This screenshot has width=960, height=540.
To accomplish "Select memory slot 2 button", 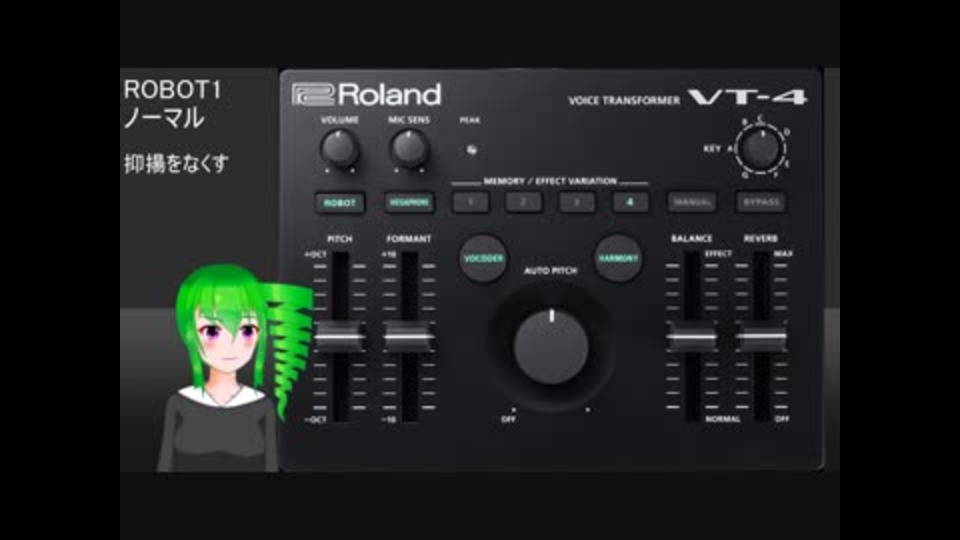I will pyautogui.click(x=523, y=202).
